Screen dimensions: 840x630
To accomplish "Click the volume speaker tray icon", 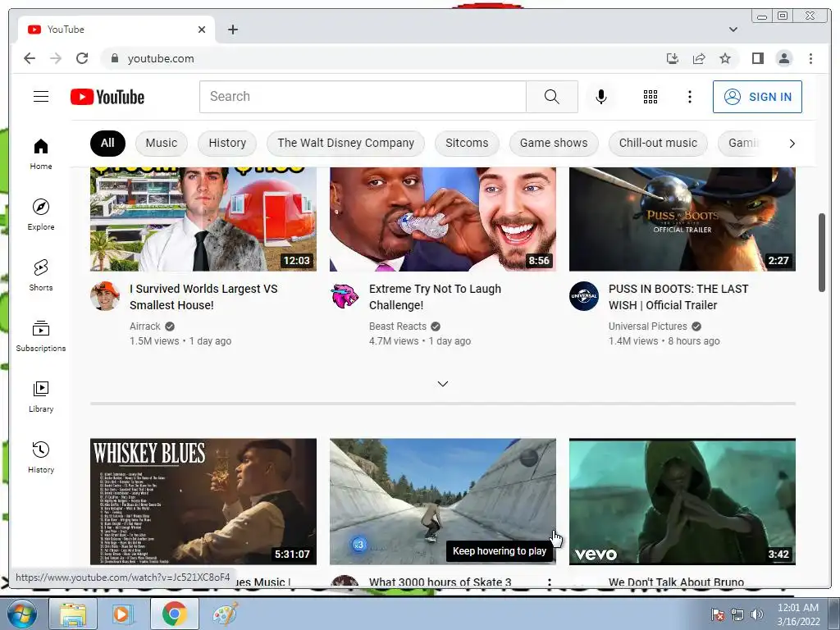I will [756, 614].
